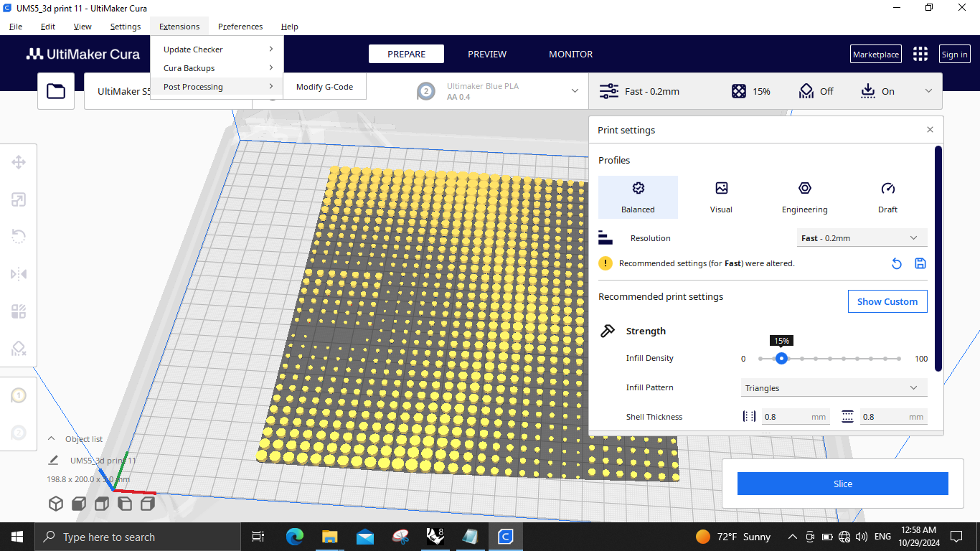Open Mail app from taskbar
The width and height of the screenshot is (980, 551).
365,537
